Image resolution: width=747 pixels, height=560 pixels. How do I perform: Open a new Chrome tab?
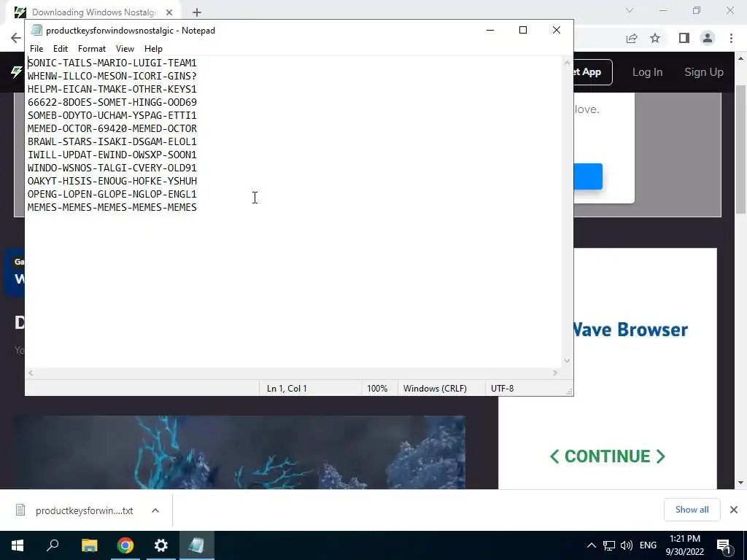197,12
